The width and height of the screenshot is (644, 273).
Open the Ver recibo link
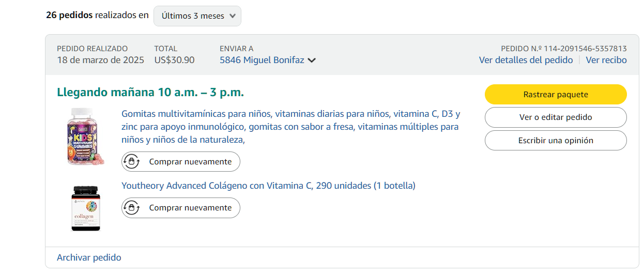coord(606,60)
